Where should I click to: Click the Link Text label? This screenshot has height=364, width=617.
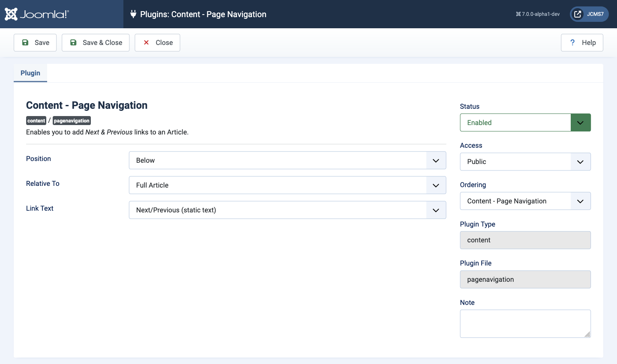click(40, 209)
